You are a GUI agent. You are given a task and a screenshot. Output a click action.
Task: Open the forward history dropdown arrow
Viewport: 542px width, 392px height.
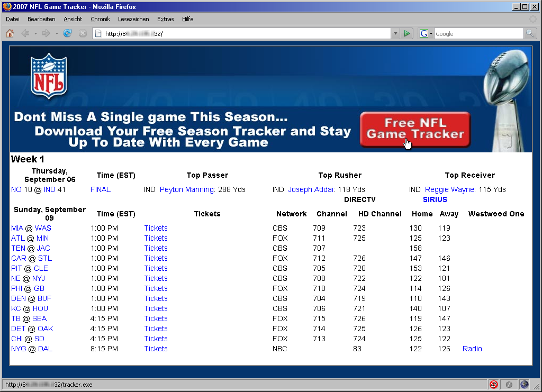[56, 34]
